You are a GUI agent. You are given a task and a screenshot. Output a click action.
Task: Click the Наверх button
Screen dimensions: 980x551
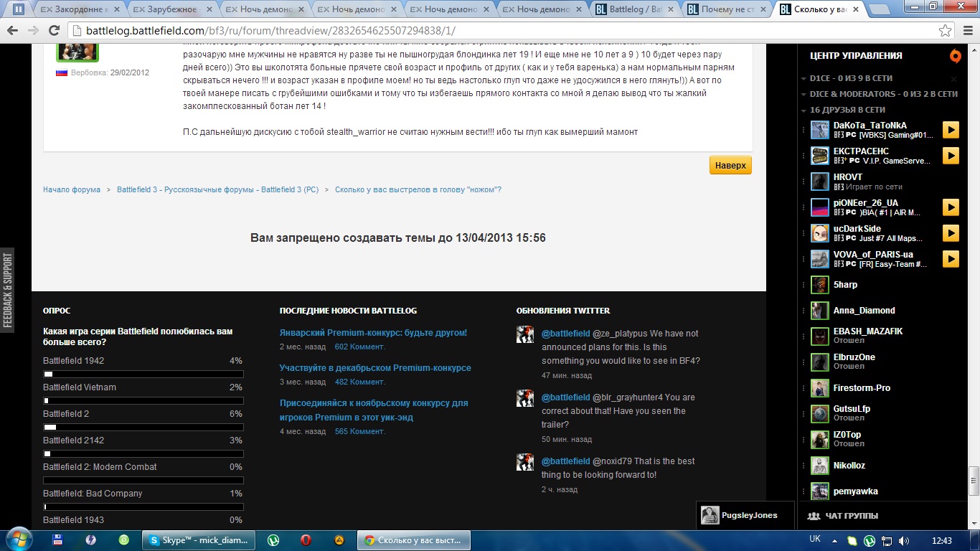click(x=730, y=165)
